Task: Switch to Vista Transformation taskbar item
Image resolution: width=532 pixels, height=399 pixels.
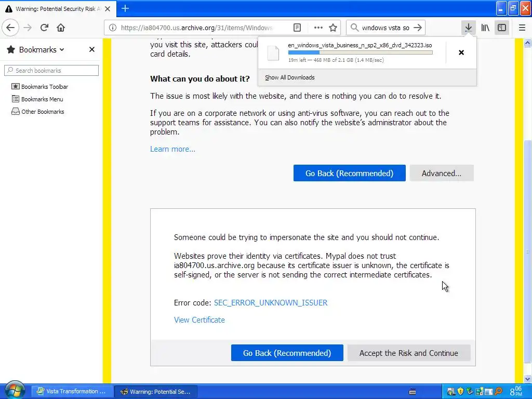Action: 73,391
